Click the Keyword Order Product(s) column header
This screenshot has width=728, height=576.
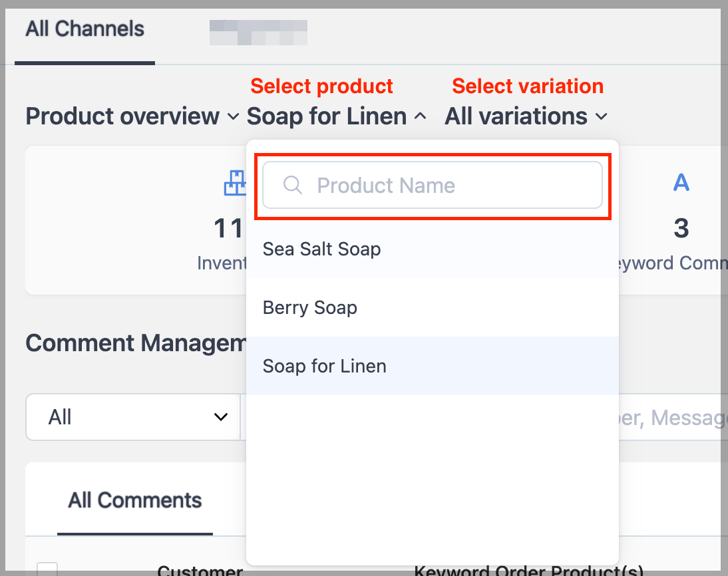[x=528, y=570]
